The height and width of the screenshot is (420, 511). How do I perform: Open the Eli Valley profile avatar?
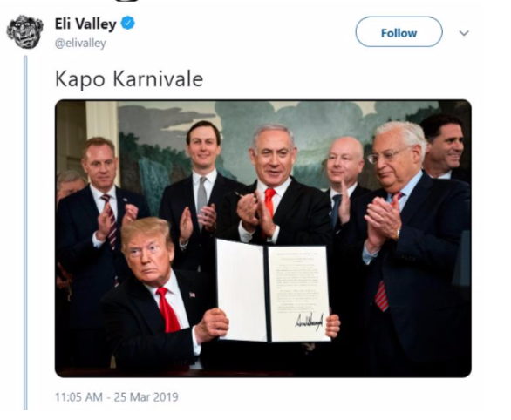pos(25,31)
